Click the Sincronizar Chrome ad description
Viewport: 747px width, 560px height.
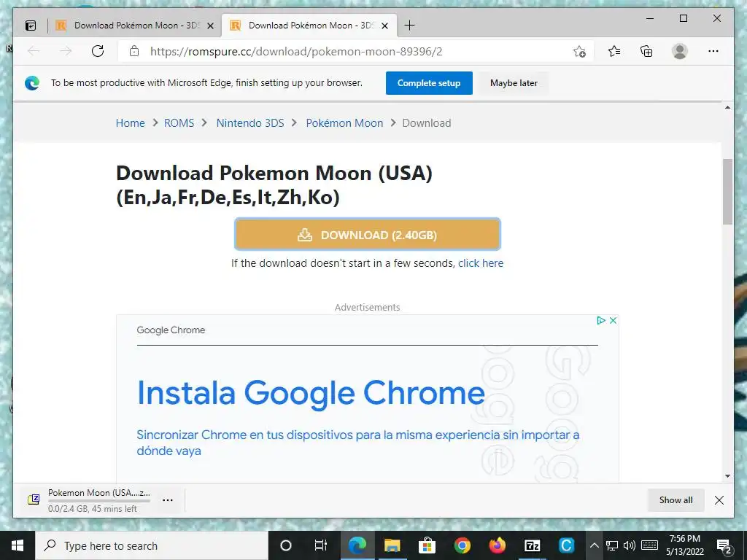357,443
